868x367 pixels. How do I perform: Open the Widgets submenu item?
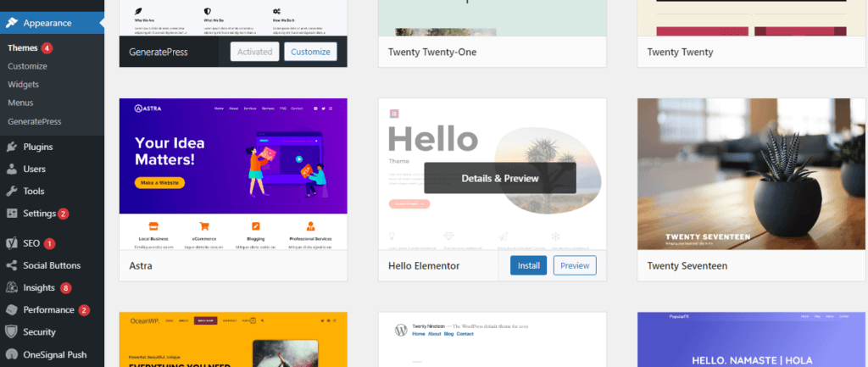[23, 85]
